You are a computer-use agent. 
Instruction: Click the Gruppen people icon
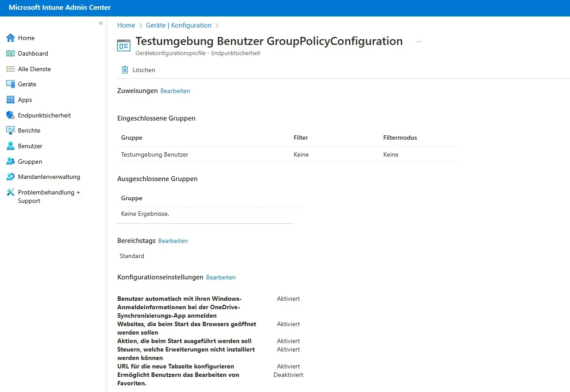(11, 162)
